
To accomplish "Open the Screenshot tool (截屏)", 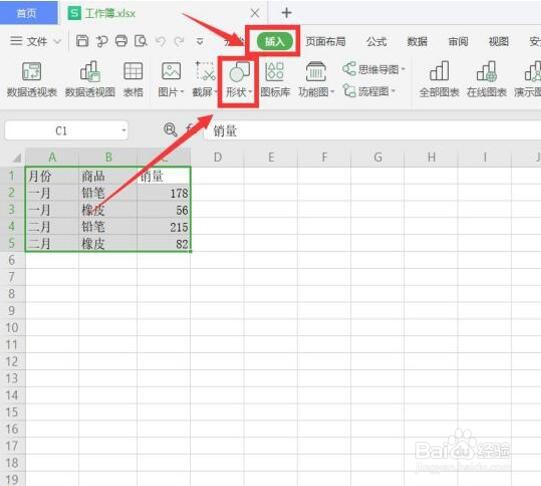I will [205, 79].
